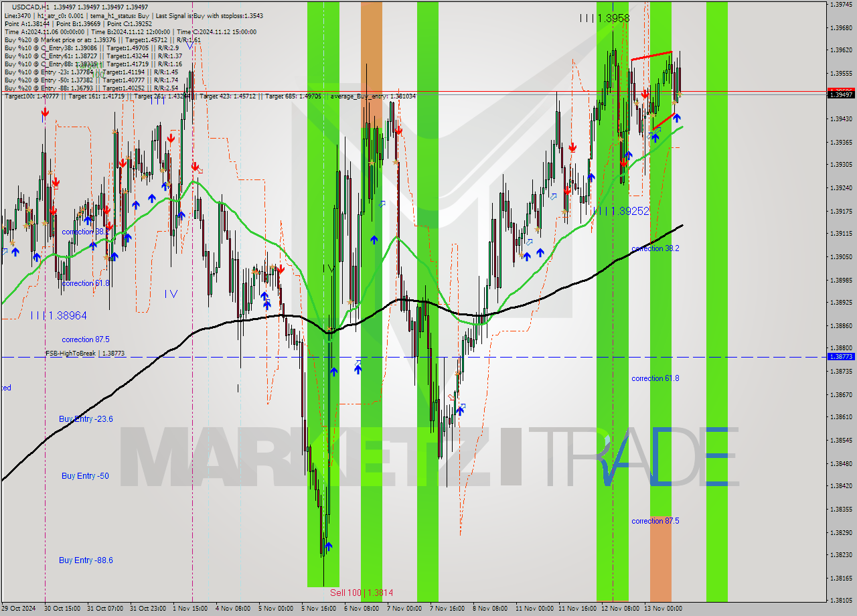Screen dimensions: 857x616
Task: Click the '12 Nov 08:00' time axis label
Action: pos(621,609)
